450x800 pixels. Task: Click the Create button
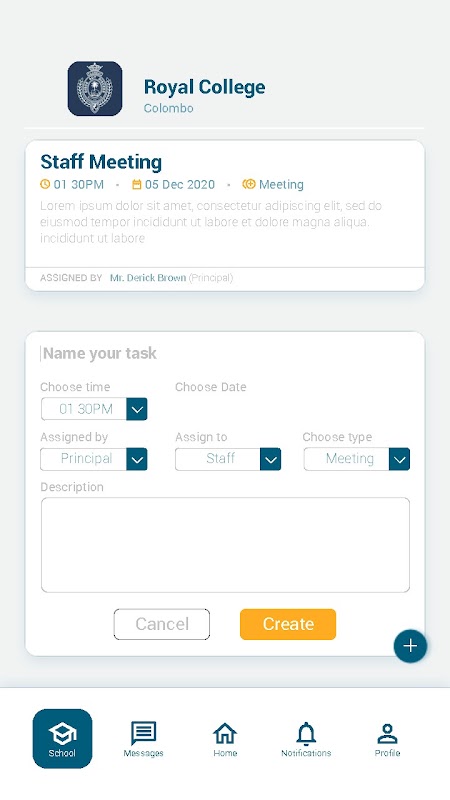pos(288,624)
